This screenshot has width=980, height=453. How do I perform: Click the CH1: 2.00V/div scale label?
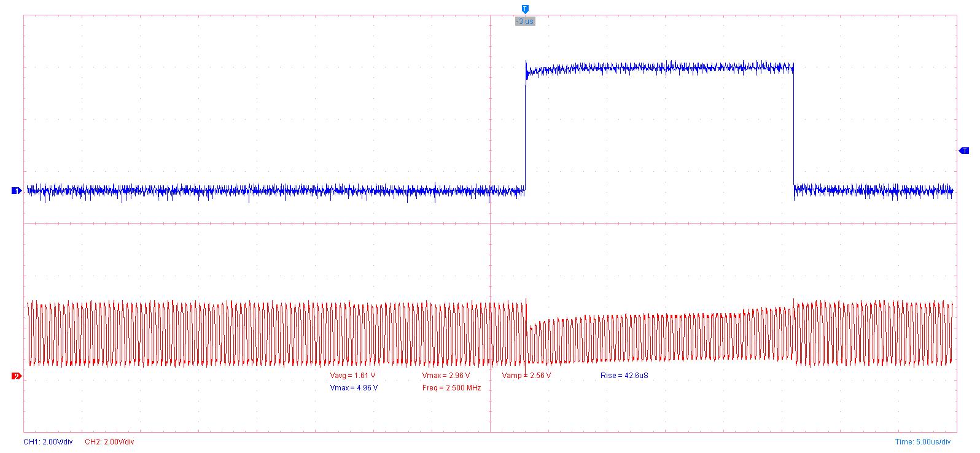[x=48, y=442]
